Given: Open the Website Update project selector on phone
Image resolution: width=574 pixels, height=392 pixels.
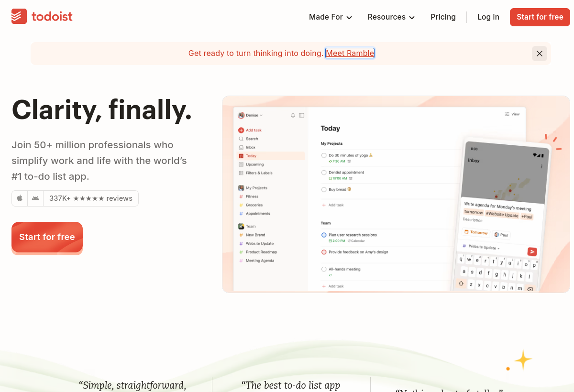Looking at the screenshot, I should point(480,247).
